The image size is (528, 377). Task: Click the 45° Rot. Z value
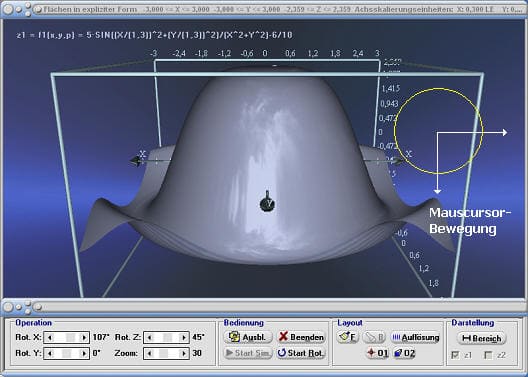(x=198, y=337)
